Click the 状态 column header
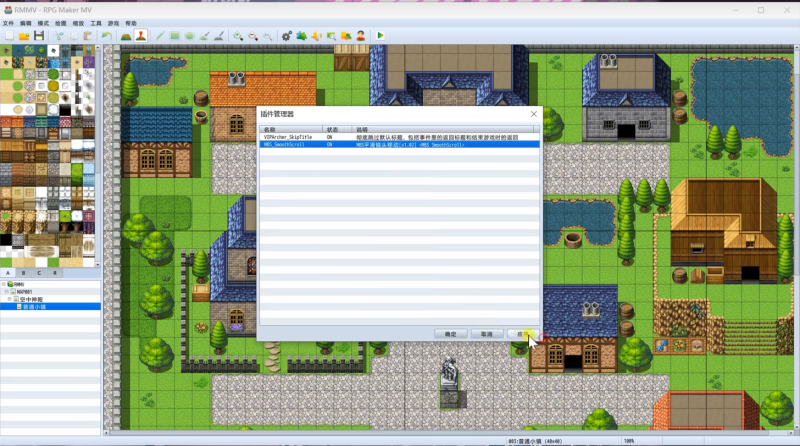Screen dimensions: 800x446 click(337, 130)
